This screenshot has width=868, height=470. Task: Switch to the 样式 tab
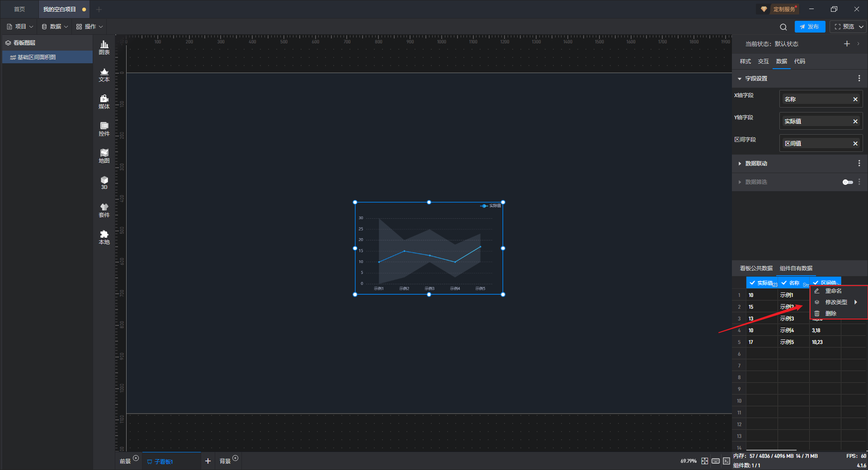(745, 61)
